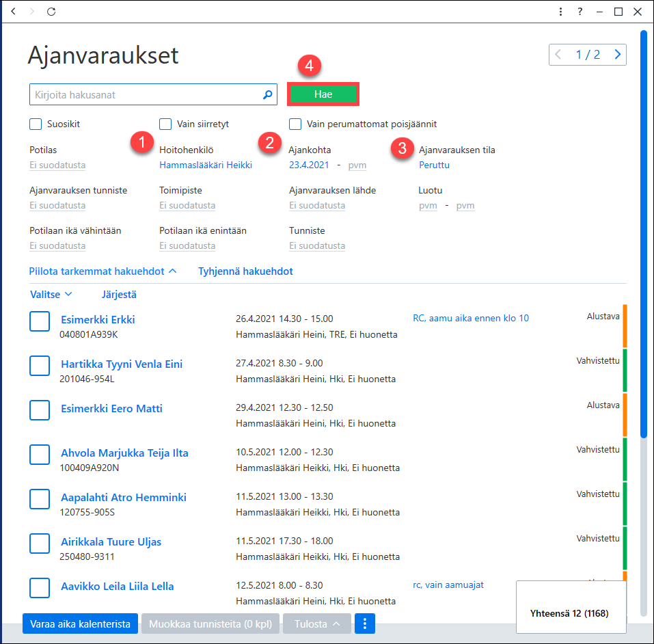
Task: Open the window's three-dot menu at top
Action: pyautogui.click(x=560, y=11)
